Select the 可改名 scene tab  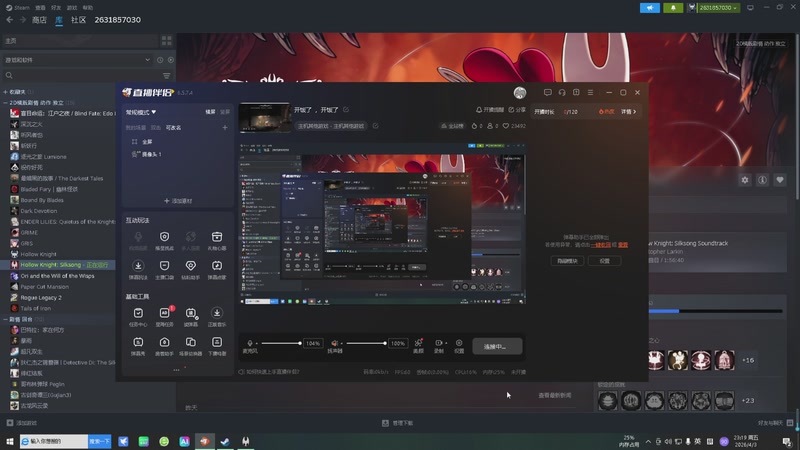[x=173, y=128]
